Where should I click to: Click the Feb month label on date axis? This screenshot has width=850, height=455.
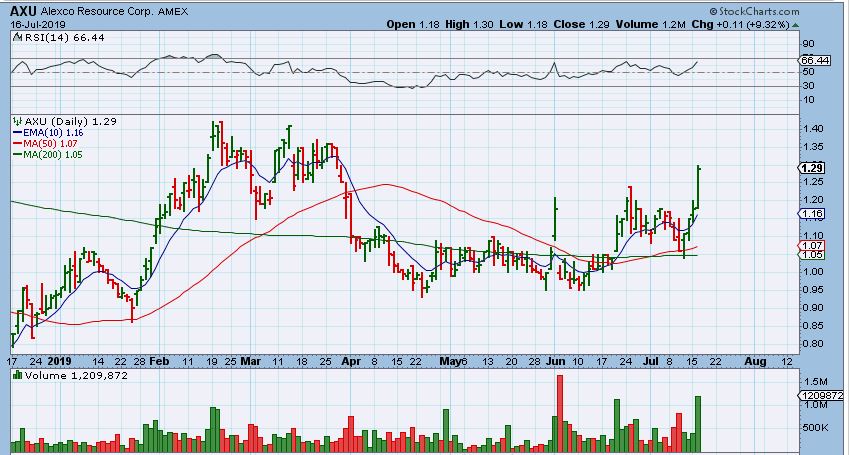(x=159, y=361)
